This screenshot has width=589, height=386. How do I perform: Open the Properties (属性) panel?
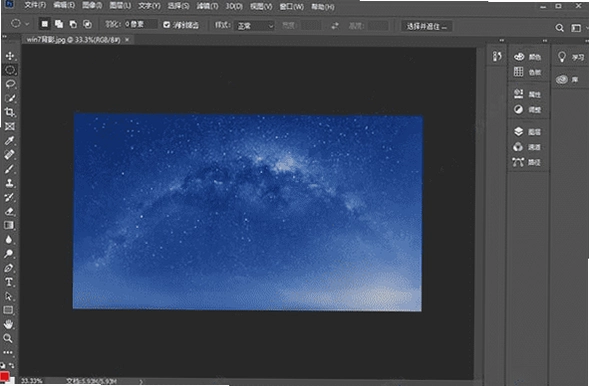527,94
